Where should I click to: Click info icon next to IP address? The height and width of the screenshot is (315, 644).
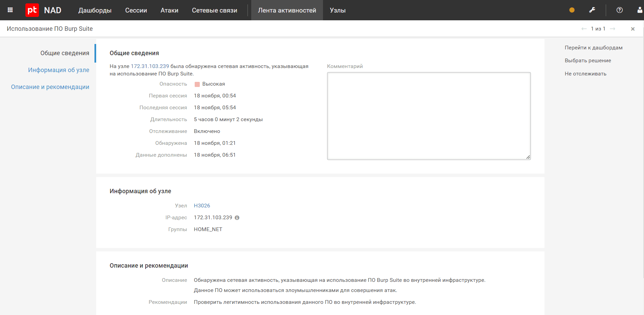pos(237,218)
